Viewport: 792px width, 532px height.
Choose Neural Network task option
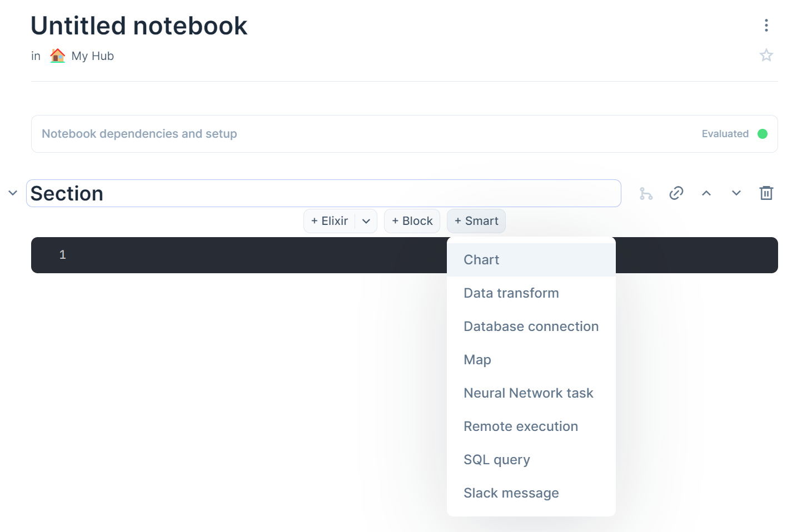pyautogui.click(x=531, y=393)
